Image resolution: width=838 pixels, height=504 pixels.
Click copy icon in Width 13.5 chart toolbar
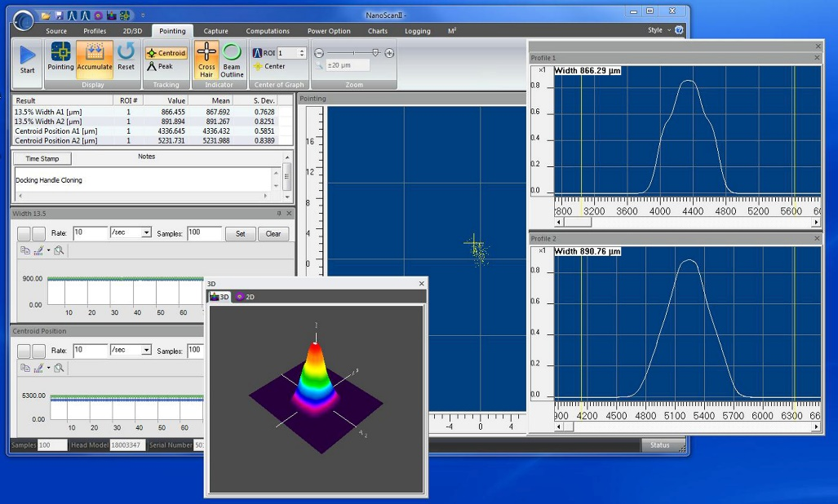point(24,250)
